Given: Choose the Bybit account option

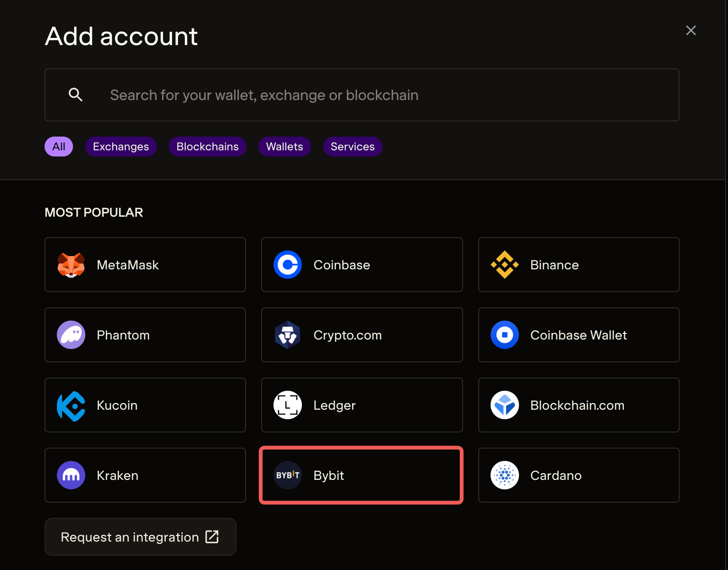Looking at the screenshot, I should coord(361,475).
